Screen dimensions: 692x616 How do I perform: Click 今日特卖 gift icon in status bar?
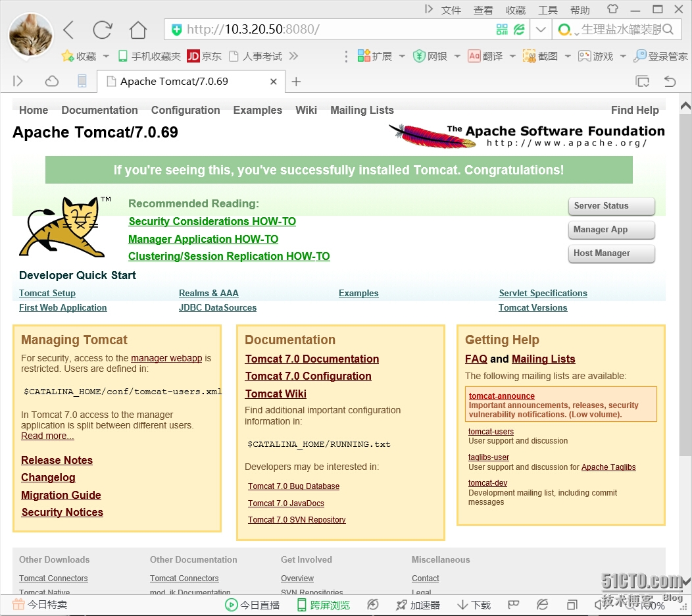tap(18, 603)
